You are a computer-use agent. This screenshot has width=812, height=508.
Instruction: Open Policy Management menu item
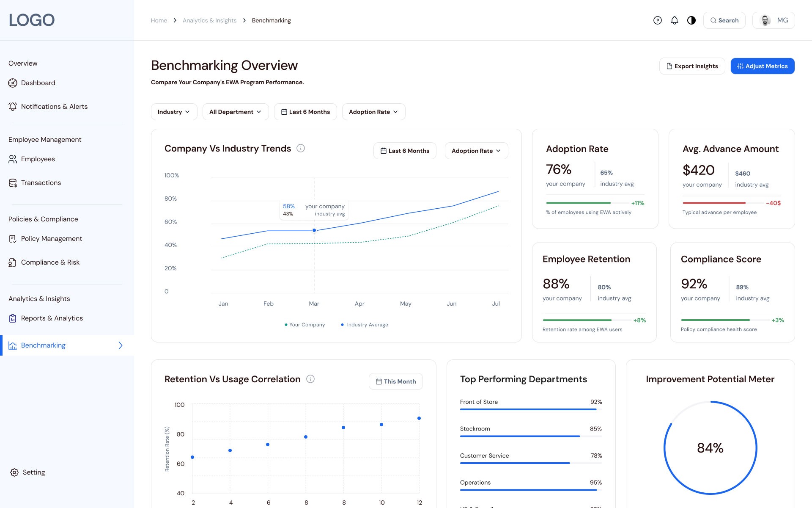pos(52,239)
